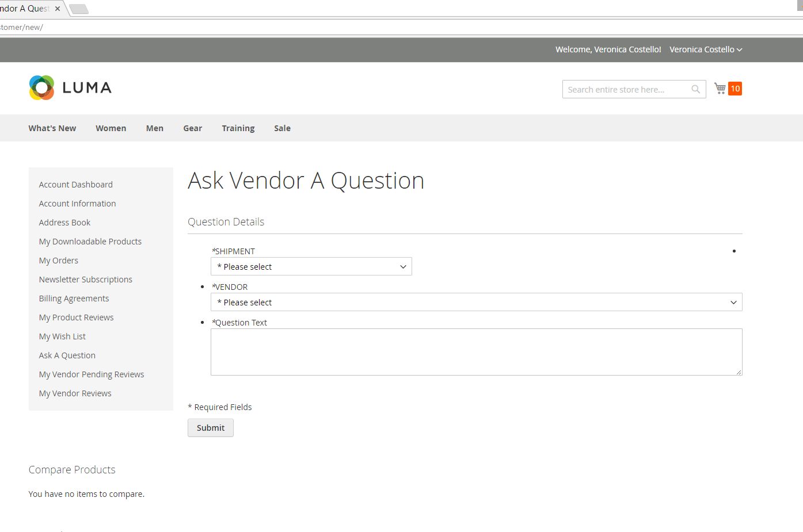803x532 pixels.
Task: Open Billing Agreements link
Action: click(x=74, y=298)
